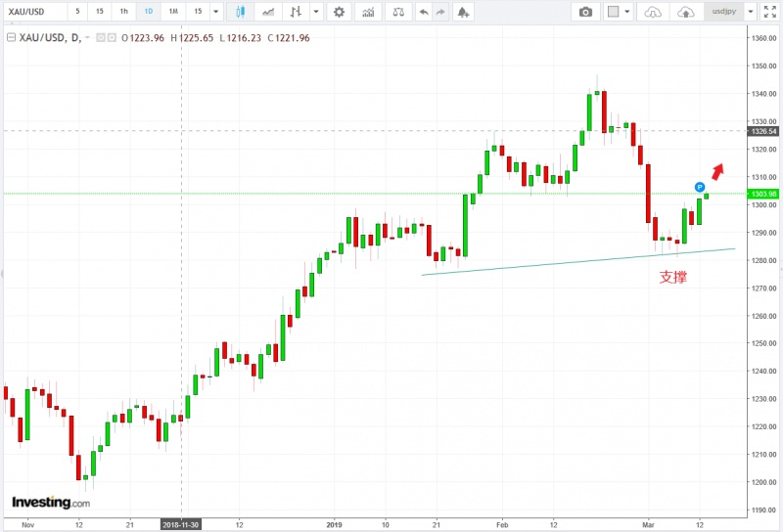Toggle the square layout checkbox in toolbar
Viewport: 783px width, 532px height.
point(614,12)
